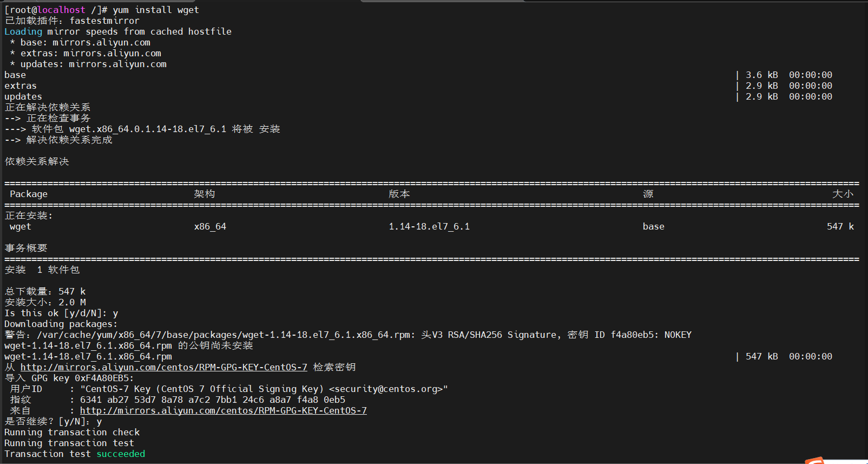
Task: Click the 'base: mirrors.aliyun.com' mirror line
Action: tap(85, 42)
